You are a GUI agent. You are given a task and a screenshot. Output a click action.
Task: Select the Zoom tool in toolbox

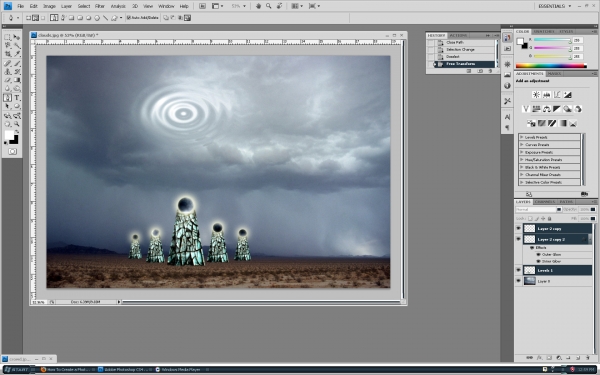(16, 124)
